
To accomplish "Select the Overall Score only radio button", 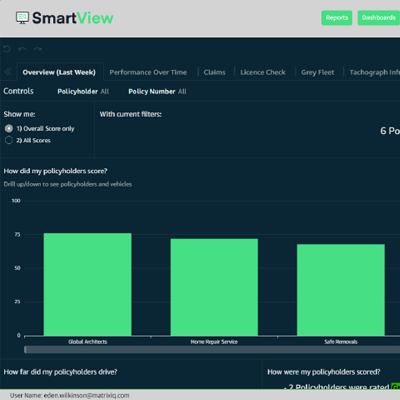I will 9,128.
